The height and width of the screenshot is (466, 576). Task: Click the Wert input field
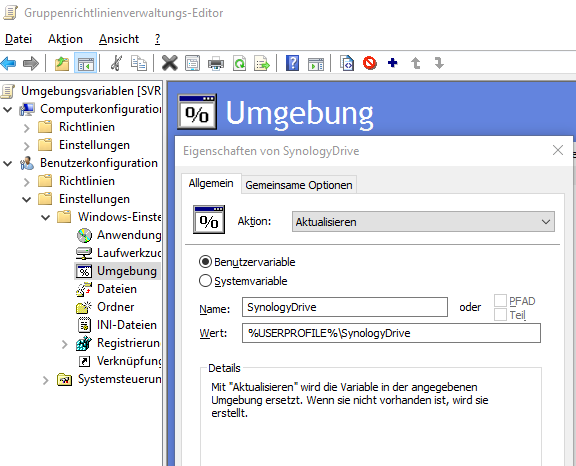pyautogui.click(x=391, y=333)
